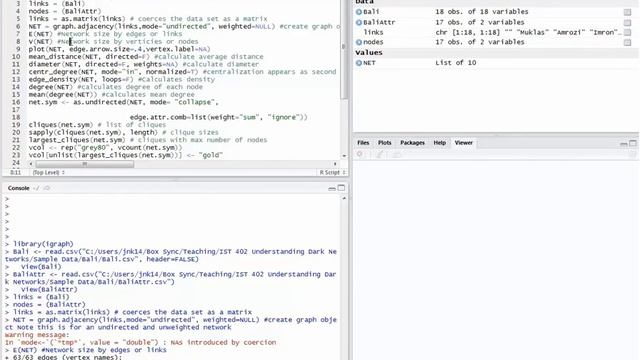The height and width of the screenshot is (360, 640).
Task: Click console line 'View(Bali)'
Action: pos(41,267)
